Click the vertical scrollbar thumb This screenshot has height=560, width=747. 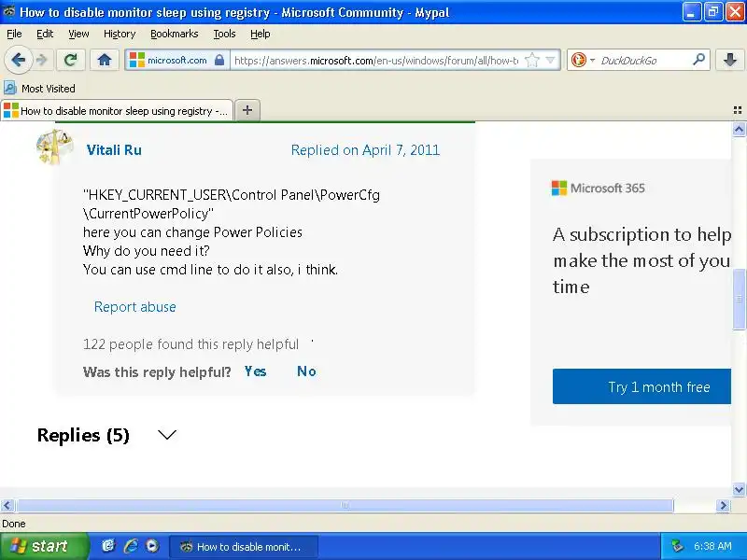click(x=739, y=299)
